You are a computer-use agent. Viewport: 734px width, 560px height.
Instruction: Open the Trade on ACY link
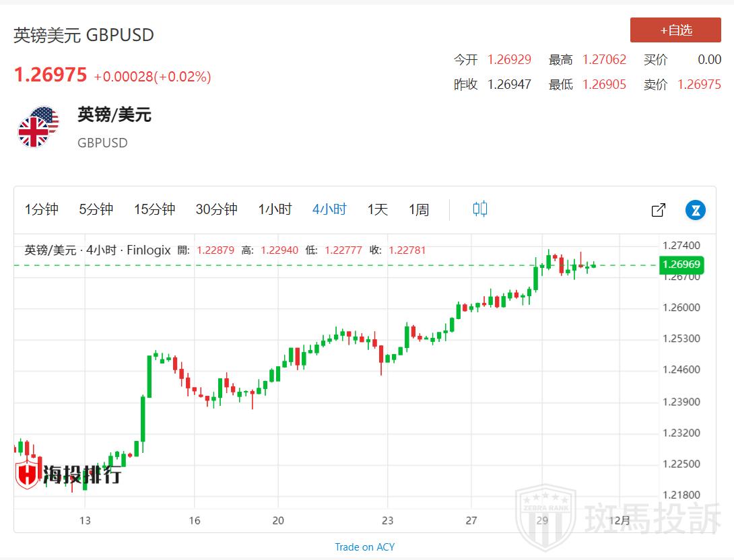(364, 547)
